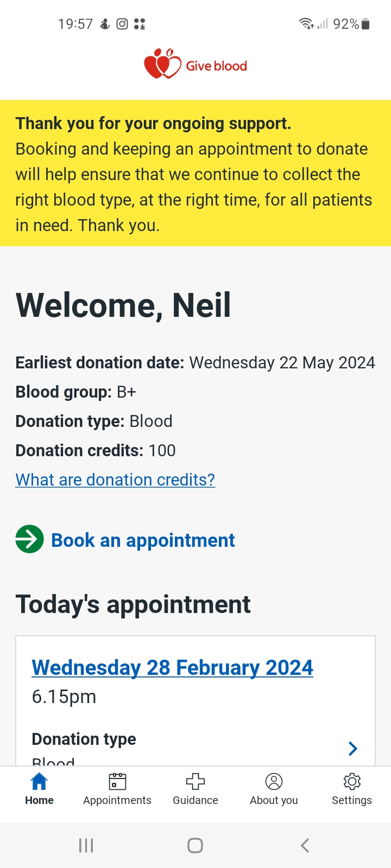This screenshot has width=391, height=868.
Task: Tap the Home house icon
Action: [x=39, y=782]
